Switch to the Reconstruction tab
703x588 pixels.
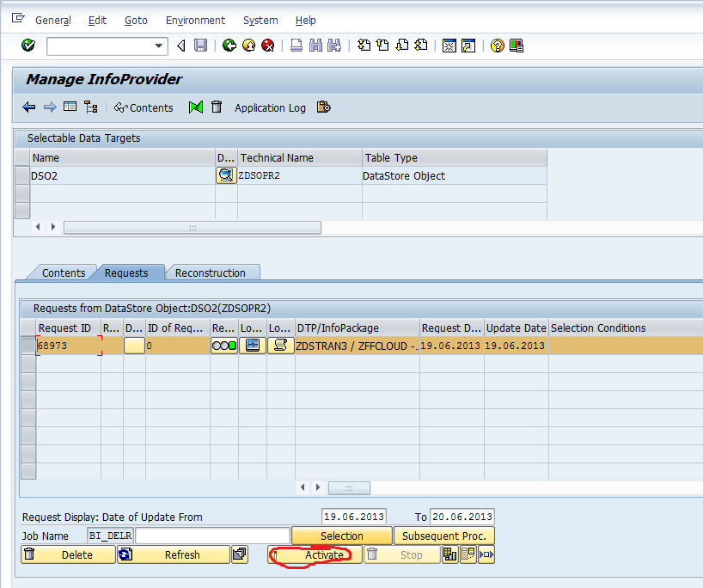coord(212,272)
